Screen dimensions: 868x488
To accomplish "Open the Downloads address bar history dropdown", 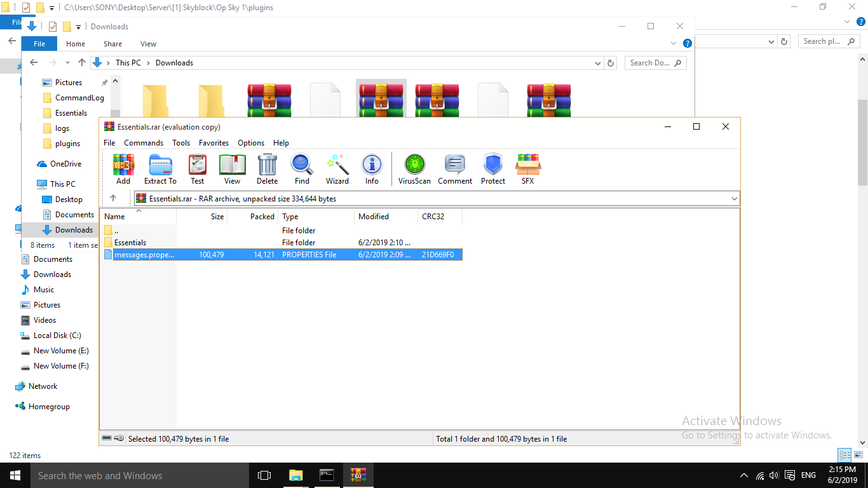I will point(598,63).
